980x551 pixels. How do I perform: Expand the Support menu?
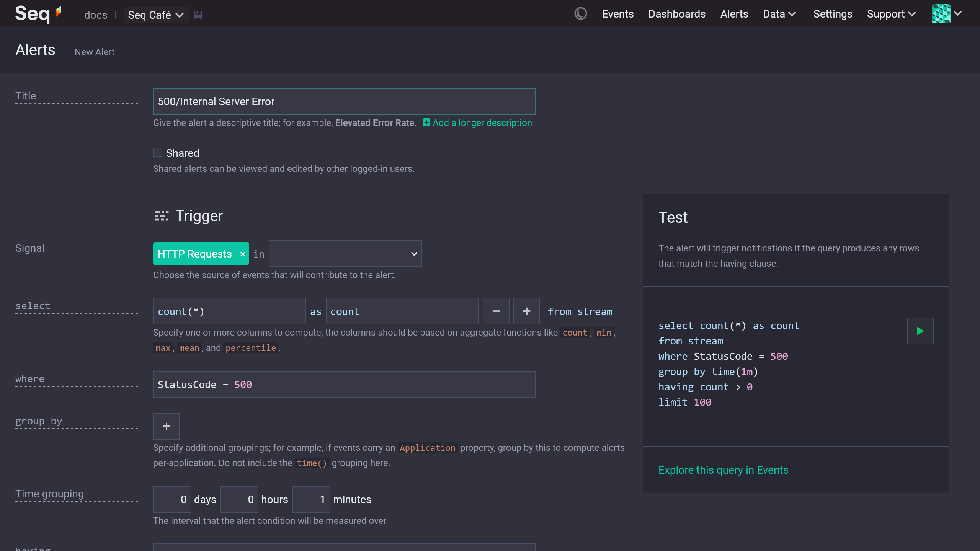coord(891,14)
